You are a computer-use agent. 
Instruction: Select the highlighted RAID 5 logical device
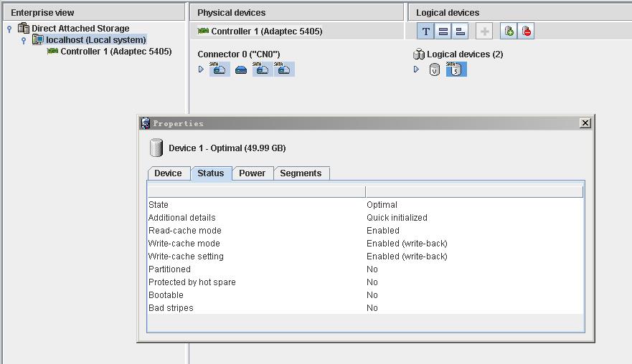coord(456,70)
